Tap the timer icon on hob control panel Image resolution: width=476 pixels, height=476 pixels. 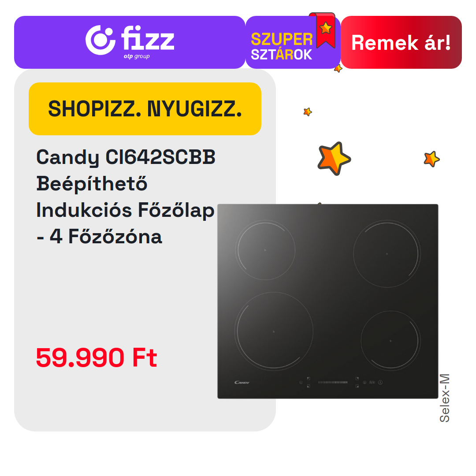301,382
